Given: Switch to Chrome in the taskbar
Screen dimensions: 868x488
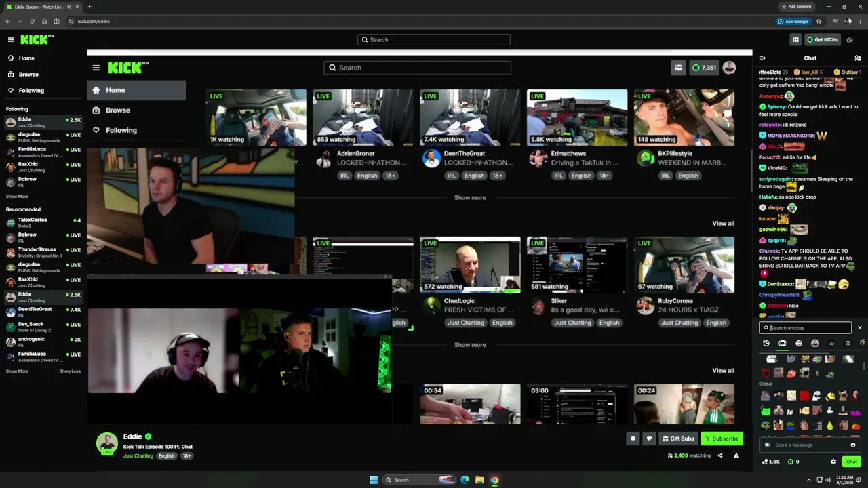Looking at the screenshot, I should click(494, 480).
